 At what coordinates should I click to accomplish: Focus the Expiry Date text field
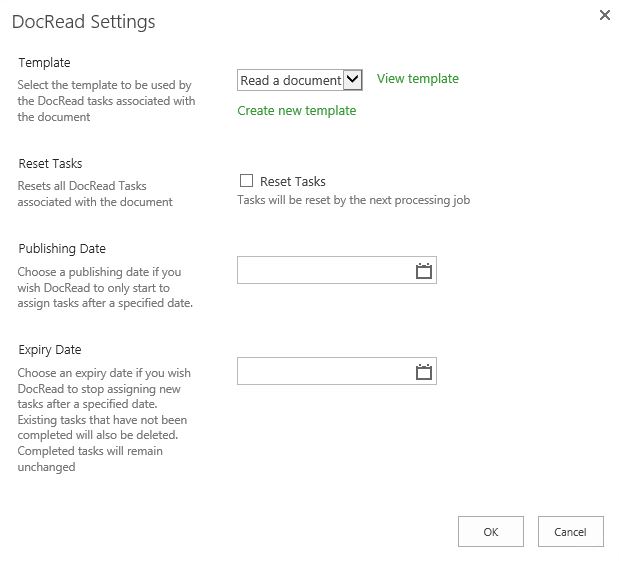(x=324, y=372)
